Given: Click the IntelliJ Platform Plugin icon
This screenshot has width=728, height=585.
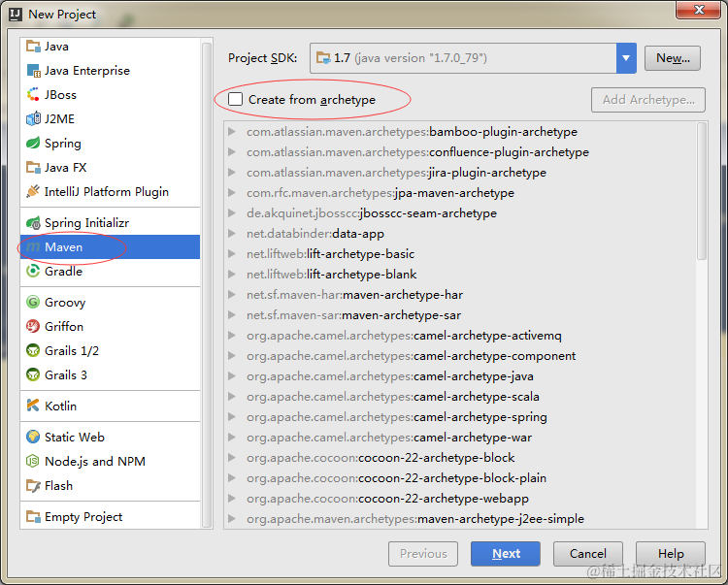Looking at the screenshot, I should 33,191.
